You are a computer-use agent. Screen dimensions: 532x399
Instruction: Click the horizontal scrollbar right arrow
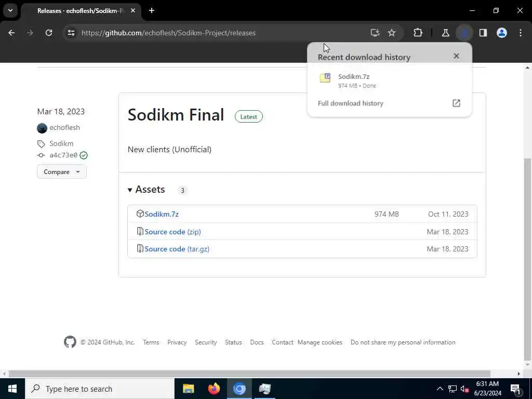pyautogui.click(x=519, y=374)
